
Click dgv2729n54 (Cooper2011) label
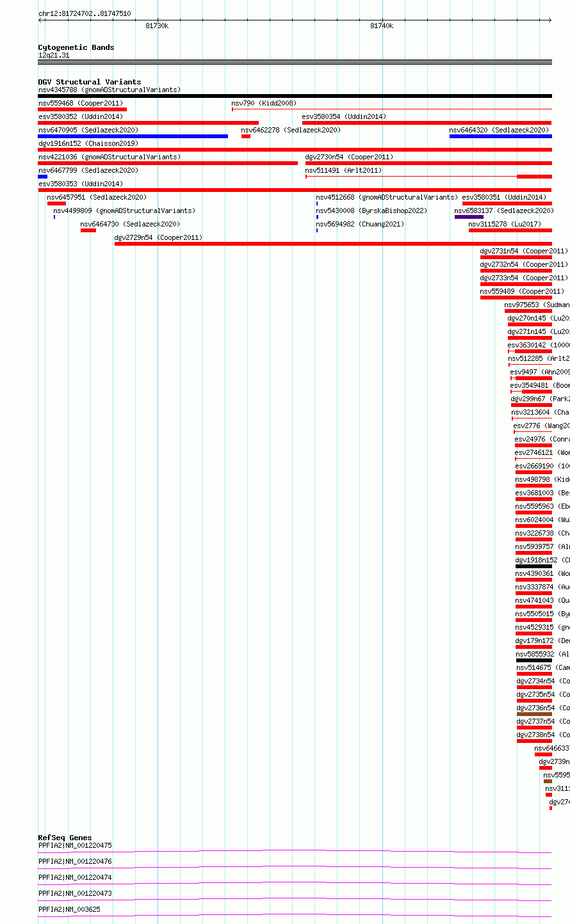tap(158, 237)
